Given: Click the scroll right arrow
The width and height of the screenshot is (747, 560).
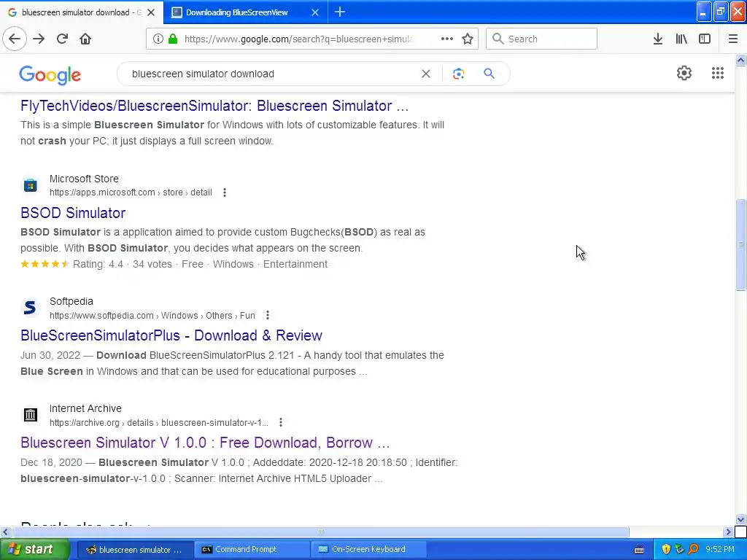Looking at the screenshot, I should [x=728, y=532].
